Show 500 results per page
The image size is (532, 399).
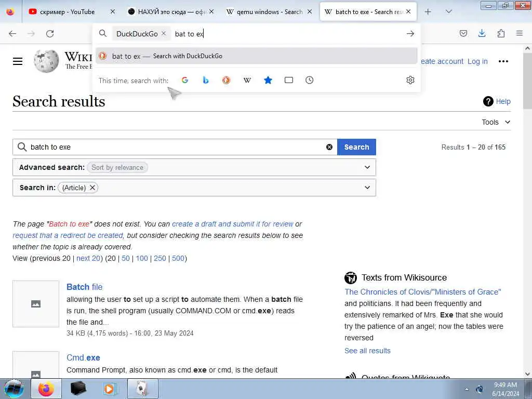point(178,258)
